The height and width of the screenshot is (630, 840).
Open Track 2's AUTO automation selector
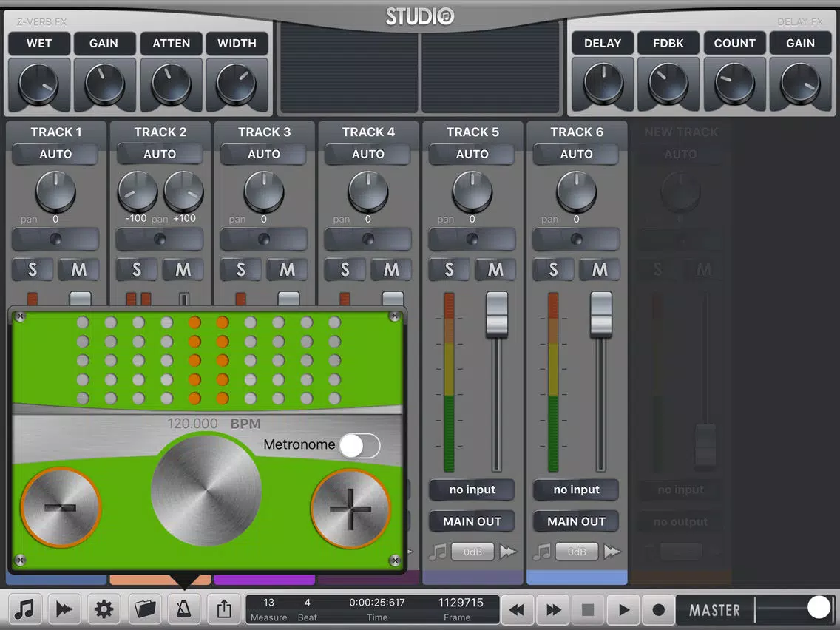point(160,155)
